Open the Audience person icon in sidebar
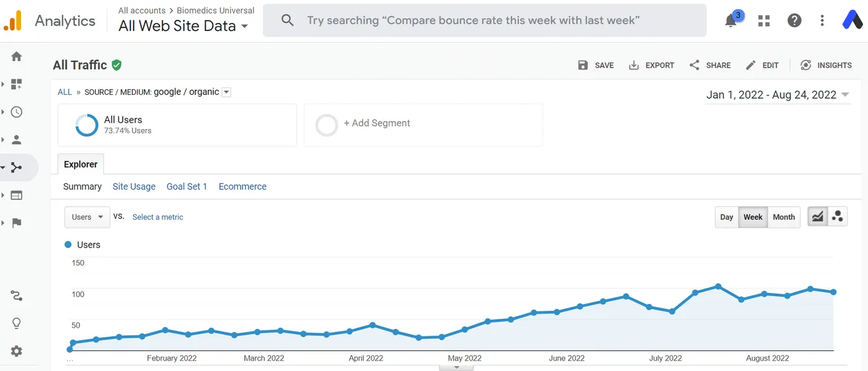Image resolution: width=868 pixels, height=371 pixels. pos(17,140)
